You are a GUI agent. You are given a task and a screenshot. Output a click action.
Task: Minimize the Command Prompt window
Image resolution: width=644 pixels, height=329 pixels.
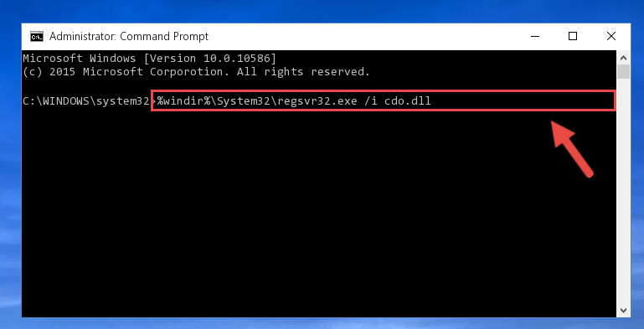coord(535,36)
